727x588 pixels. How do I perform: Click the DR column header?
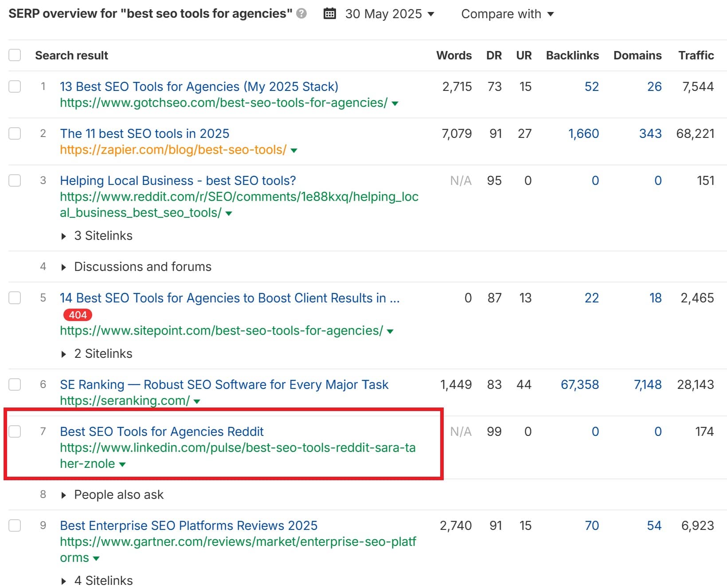click(494, 55)
